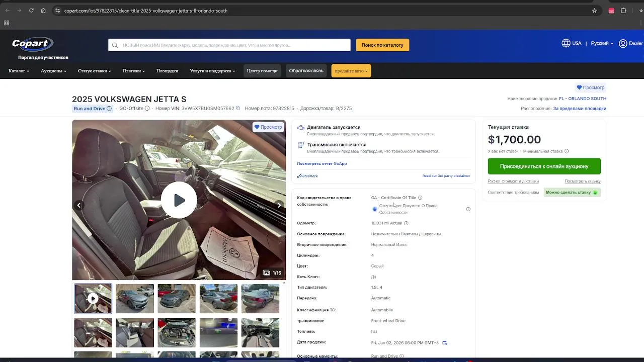Select the blue dashboard display thumbnail
This screenshot has width=644, height=362.
(218, 332)
